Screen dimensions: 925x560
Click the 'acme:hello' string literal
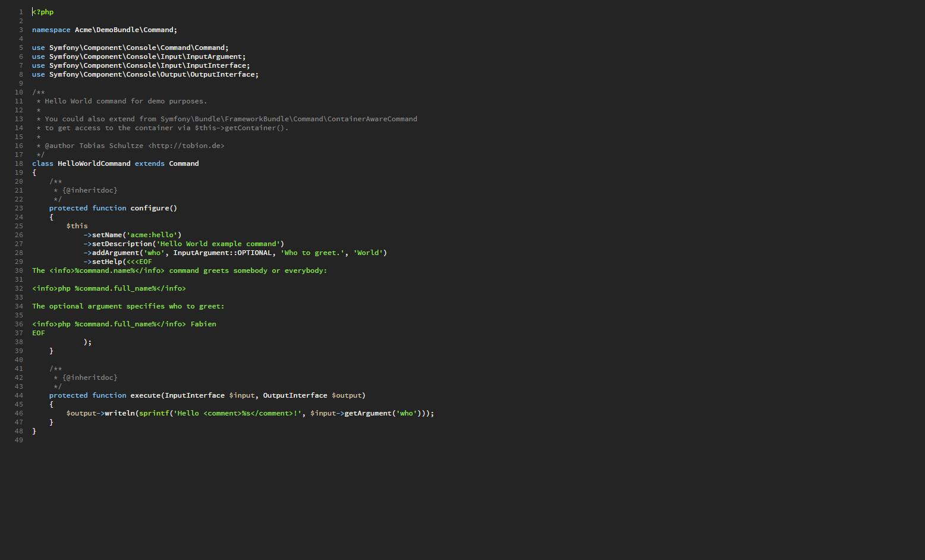(x=152, y=235)
